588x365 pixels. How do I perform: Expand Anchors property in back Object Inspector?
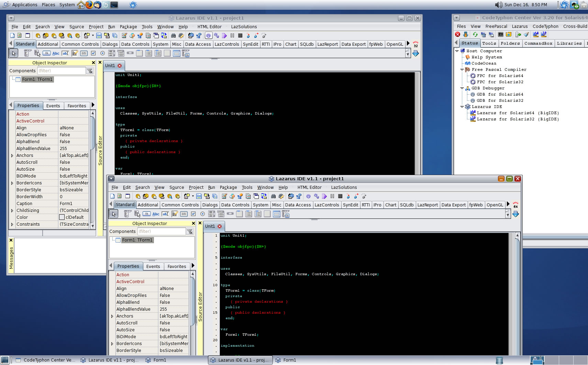pos(12,155)
